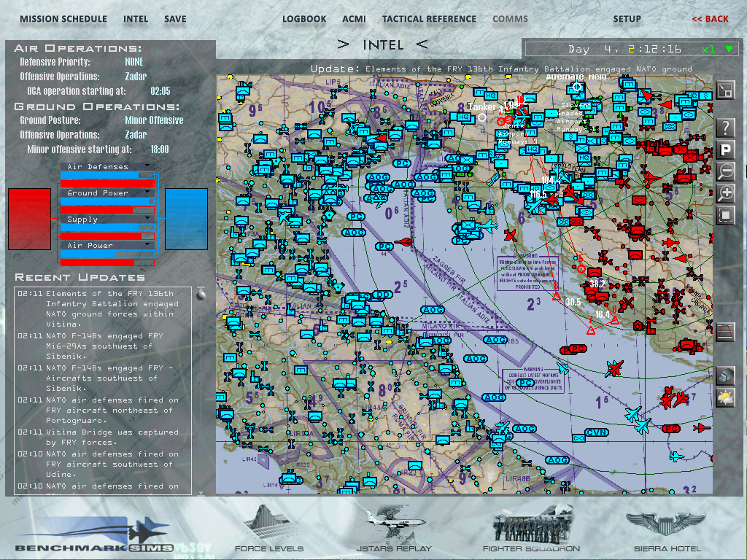Open the weather sun-and-cloud icon

726,397
